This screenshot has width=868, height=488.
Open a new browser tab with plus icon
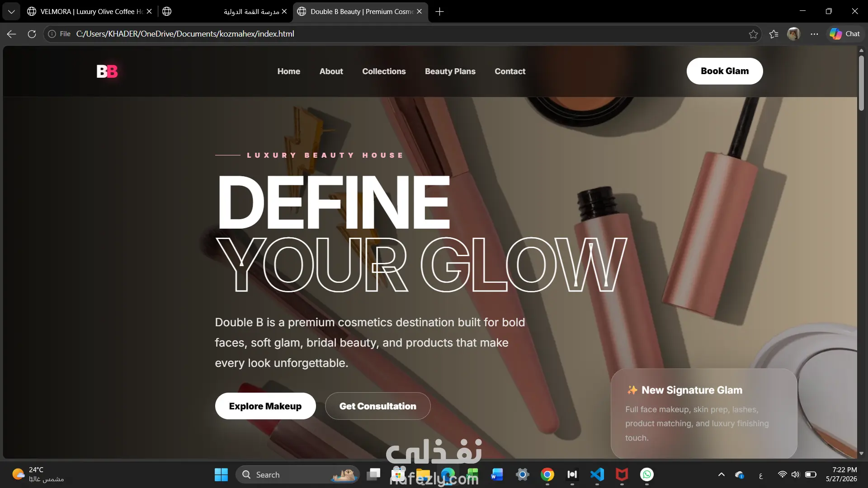click(x=439, y=12)
